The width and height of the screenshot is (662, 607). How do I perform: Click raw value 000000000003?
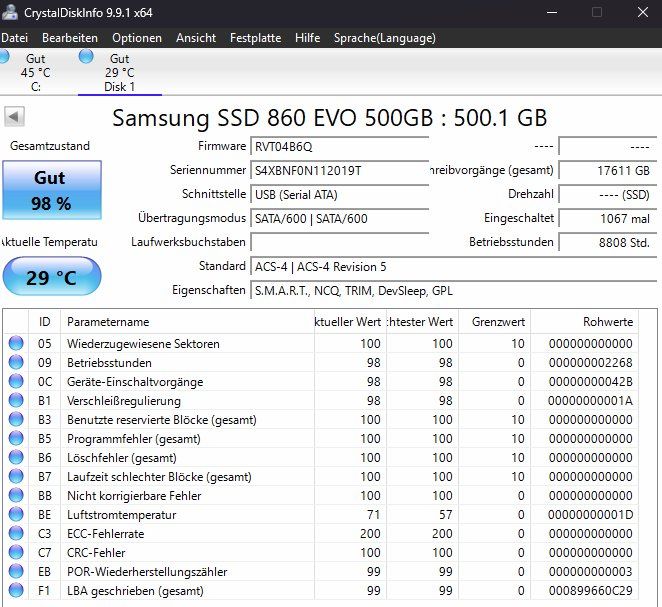(590, 572)
